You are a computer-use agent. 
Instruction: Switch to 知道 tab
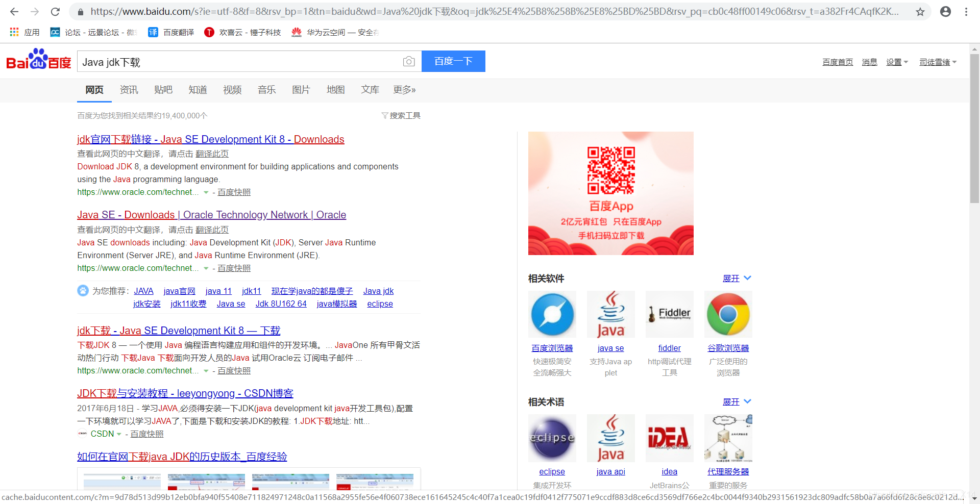(198, 90)
